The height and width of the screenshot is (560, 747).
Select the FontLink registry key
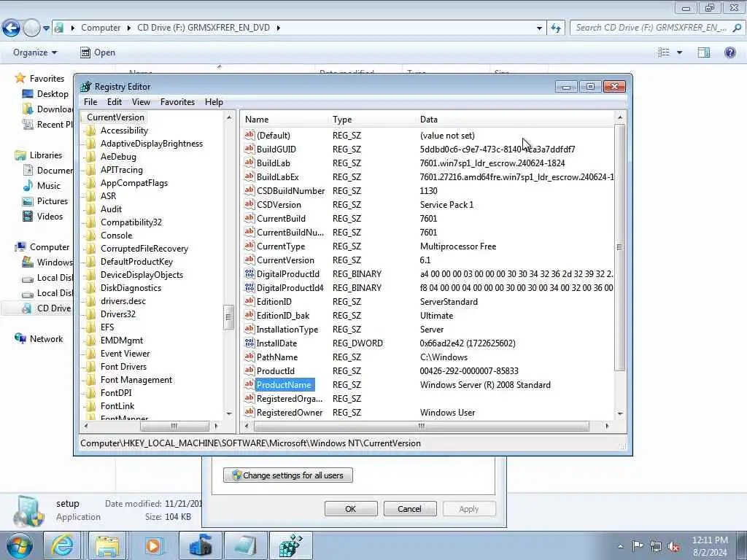(117, 405)
